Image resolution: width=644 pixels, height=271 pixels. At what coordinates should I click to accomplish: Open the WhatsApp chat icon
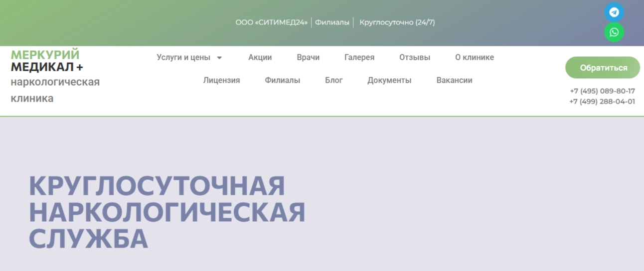[614, 32]
